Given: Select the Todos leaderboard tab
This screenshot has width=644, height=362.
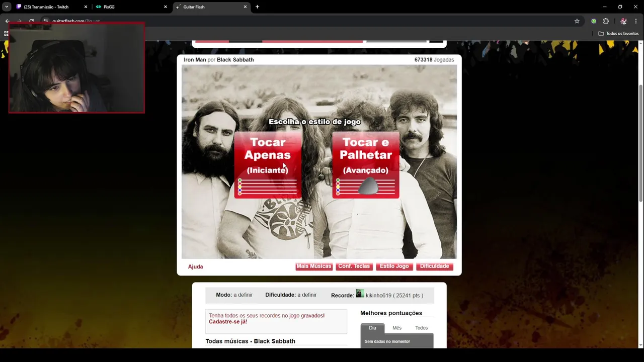Looking at the screenshot, I should [x=422, y=328].
